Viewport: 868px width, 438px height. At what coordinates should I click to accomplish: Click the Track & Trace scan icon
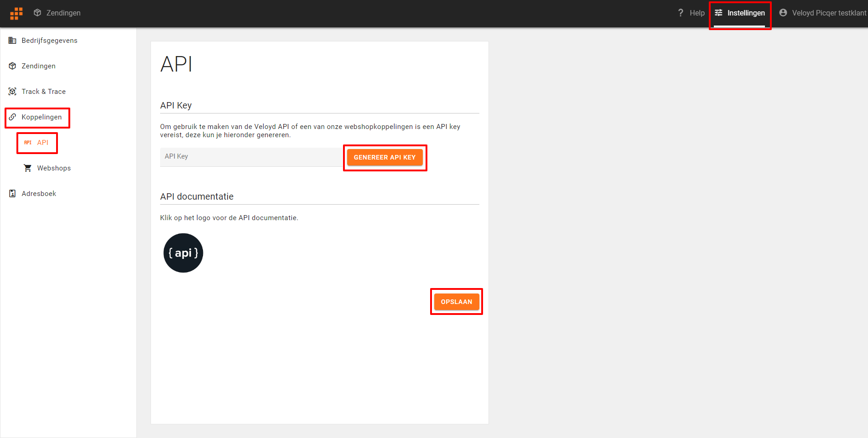pyautogui.click(x=12, y=92)
